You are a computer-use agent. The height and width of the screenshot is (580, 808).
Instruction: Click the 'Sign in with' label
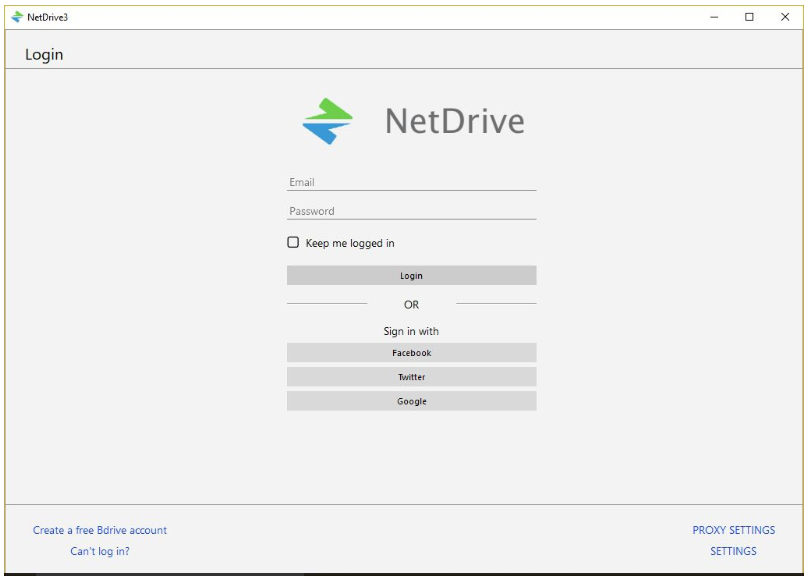coord(411,331)
